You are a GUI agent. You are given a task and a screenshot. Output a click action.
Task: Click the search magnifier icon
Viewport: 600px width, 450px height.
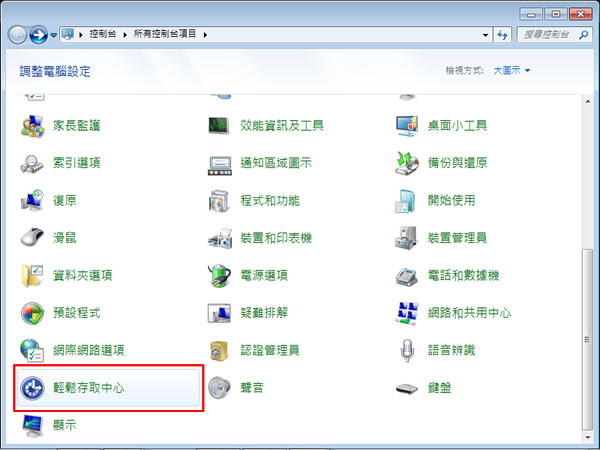pyautogui.click(x=584, y=35)
